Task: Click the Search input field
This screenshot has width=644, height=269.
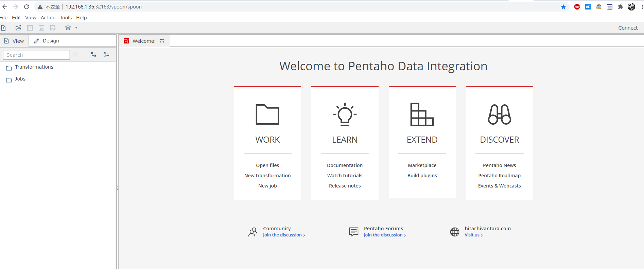Action: (x=36, y=55)
